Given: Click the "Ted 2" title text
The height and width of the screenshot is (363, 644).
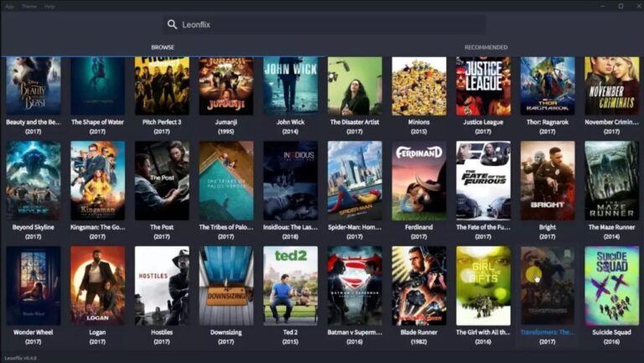Looking at the screenshot, I should [290, 332].
